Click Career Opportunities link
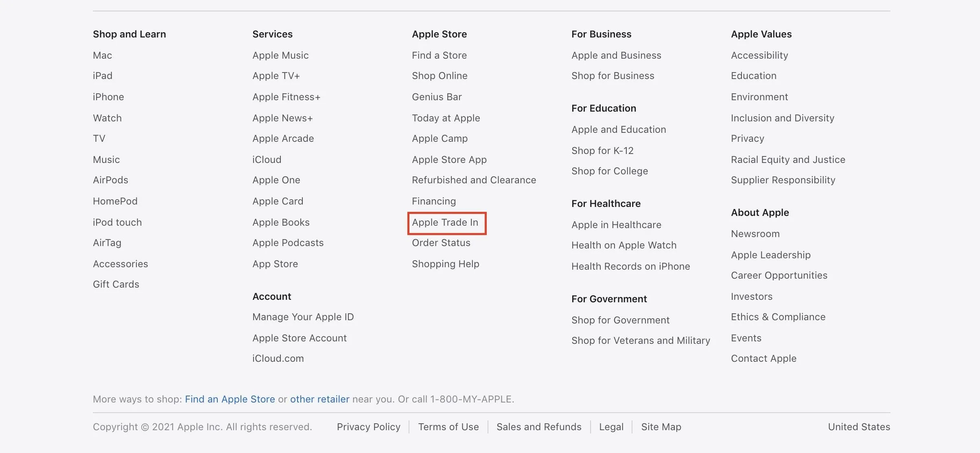The image size is (980, 453). point(779,275)
